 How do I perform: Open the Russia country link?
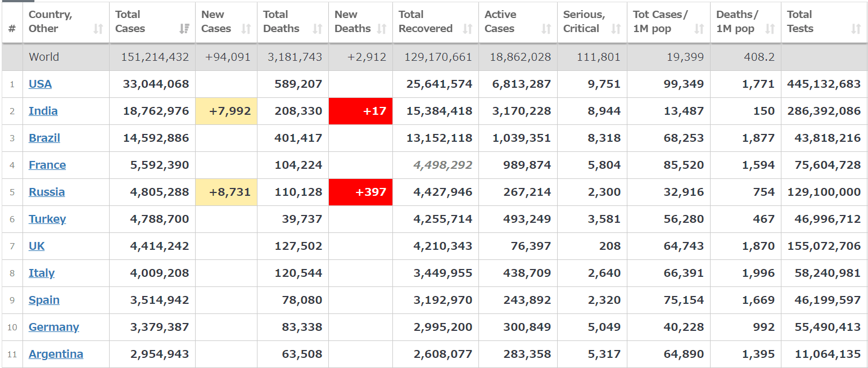(x=46, y=192)
